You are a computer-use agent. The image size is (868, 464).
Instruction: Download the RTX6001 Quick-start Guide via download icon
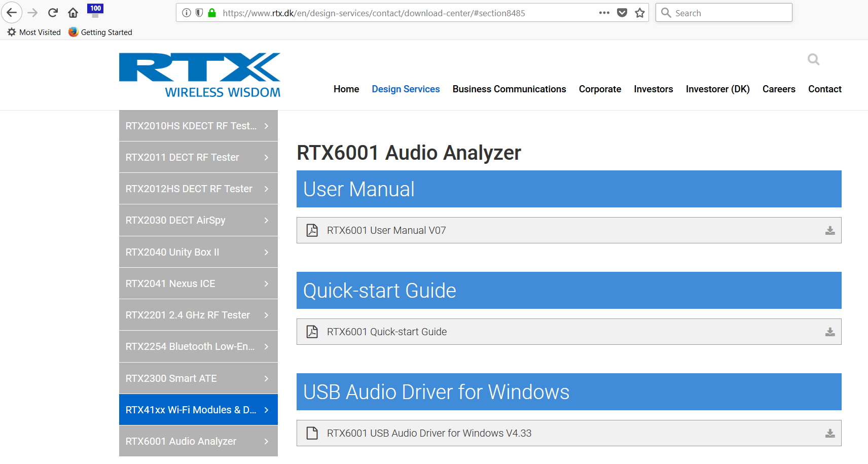coord(830,332)
